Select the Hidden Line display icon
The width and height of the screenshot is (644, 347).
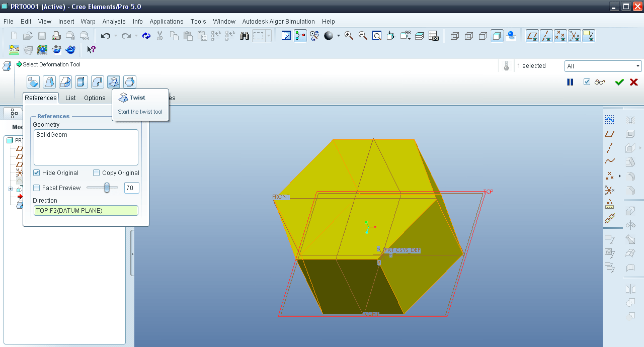[x=469, y=36]
